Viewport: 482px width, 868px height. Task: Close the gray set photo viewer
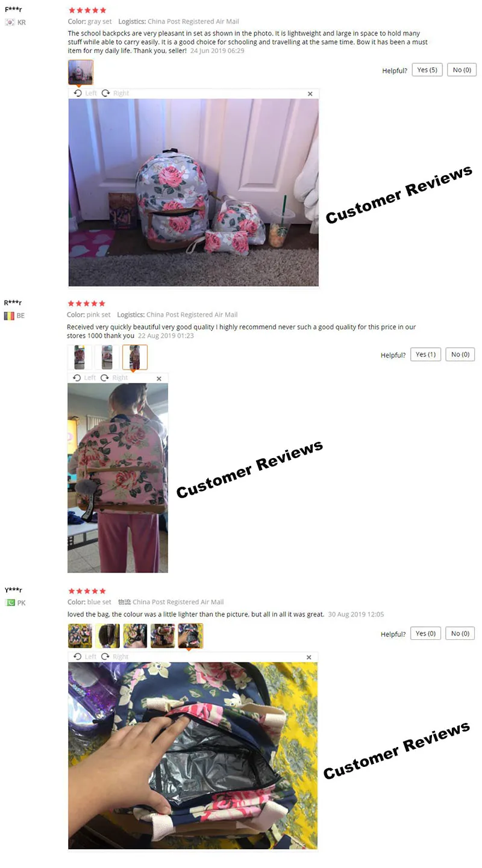[x=310, y=94]
